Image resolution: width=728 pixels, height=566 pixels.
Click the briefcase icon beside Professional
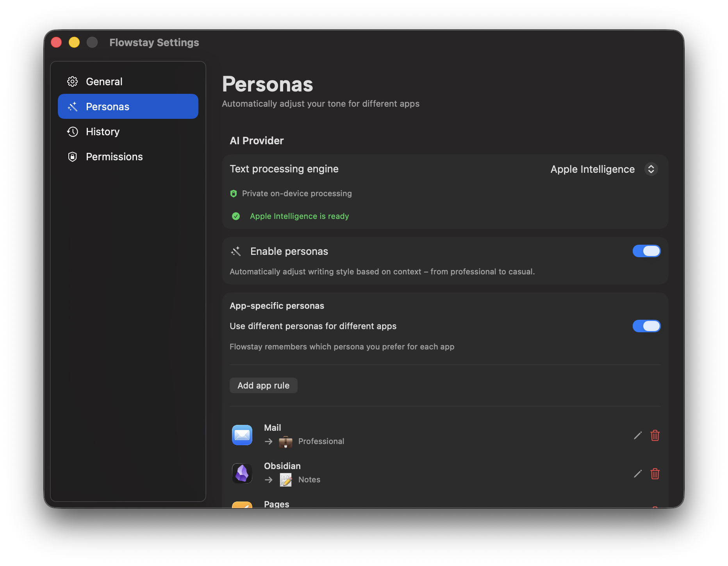(286, 441)
